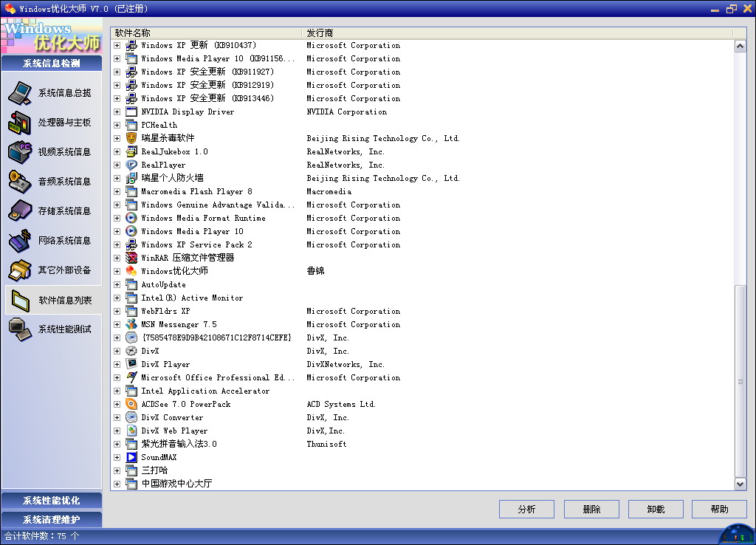
Task: Expand the NVIDIA Display Driver entry
Action: 117,112
